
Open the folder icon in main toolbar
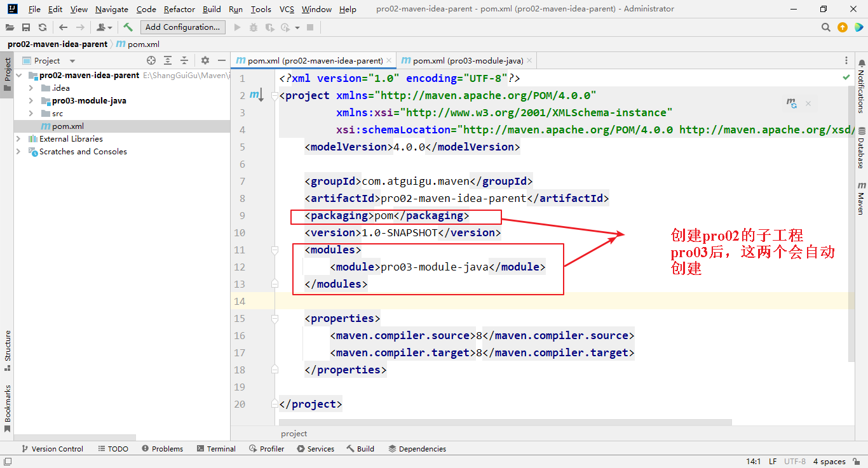point(10,27)
